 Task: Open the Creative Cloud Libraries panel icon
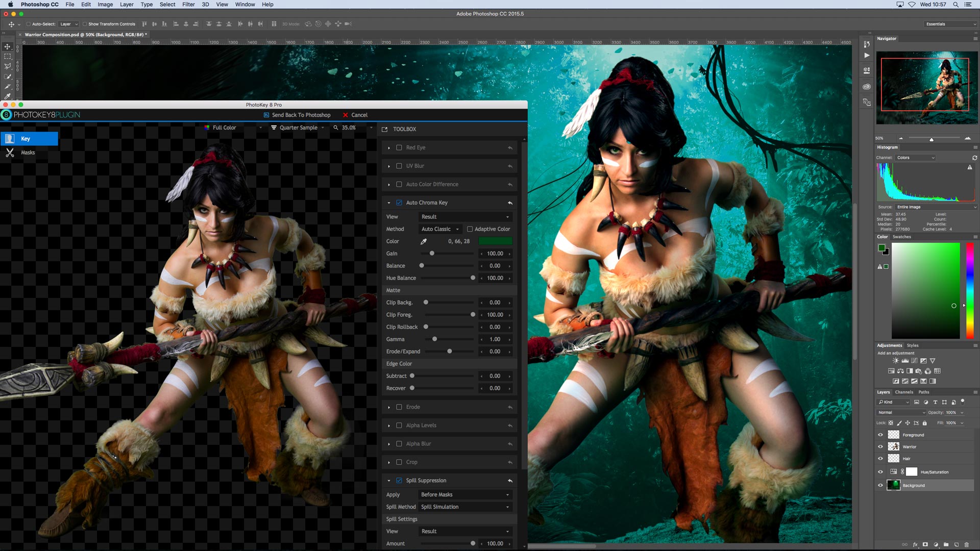[867, 87]
